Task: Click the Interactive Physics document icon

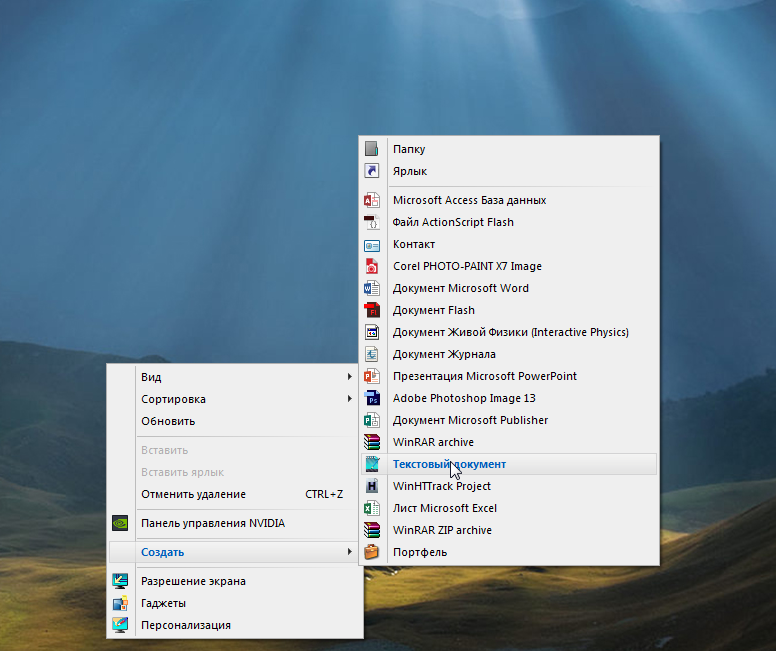Action: pos(372,332)
